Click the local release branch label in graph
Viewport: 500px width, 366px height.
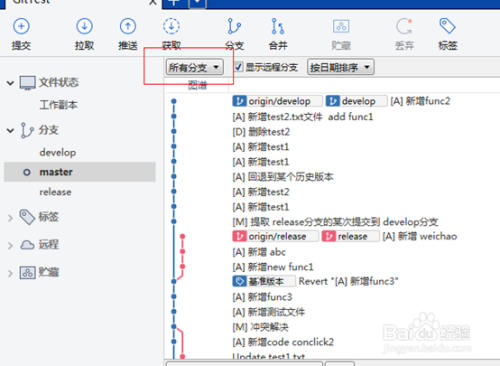point(350,236)
